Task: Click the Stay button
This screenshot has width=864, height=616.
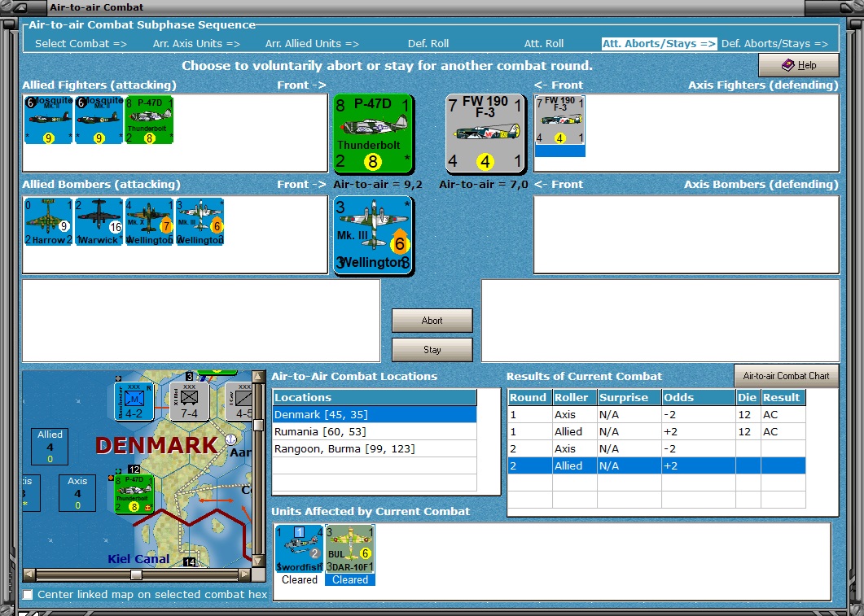Action: tap(432, 350)
